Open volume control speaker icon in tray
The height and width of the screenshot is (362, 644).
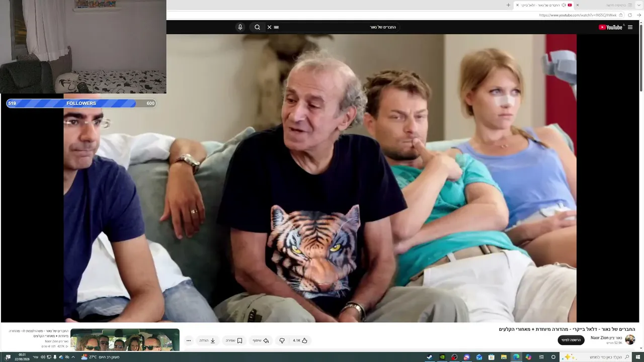[43, 357]
